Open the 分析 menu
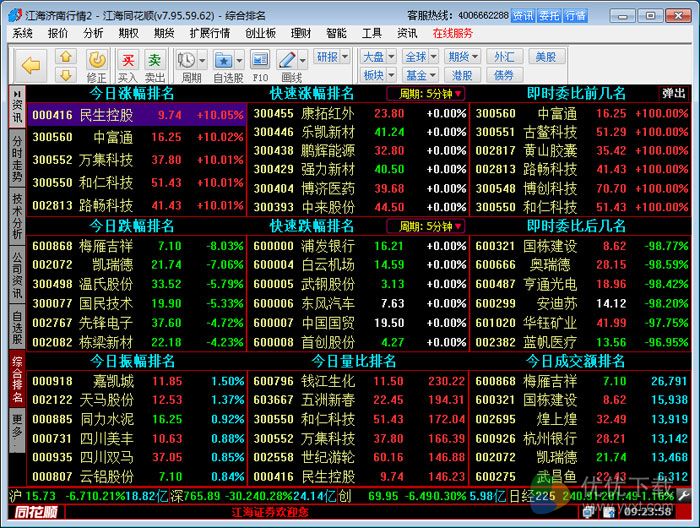700x528 pixels. pyautogui.click(x=93, y=33)
